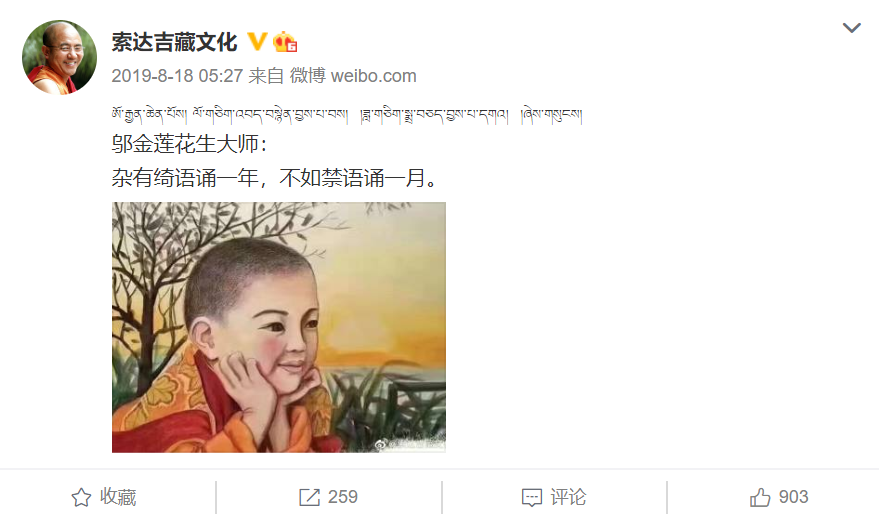The image size is (879, 518).
Task: Click the quote text 杂有绮语诵一年
Action: click(185, 178)
